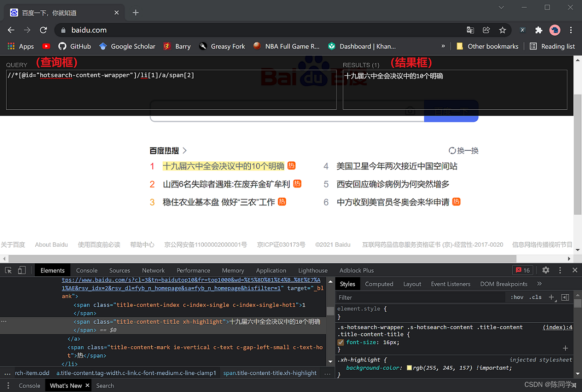582x392 pixels.
Task: Open the Lighthouse tab
Action: [313, 271]
